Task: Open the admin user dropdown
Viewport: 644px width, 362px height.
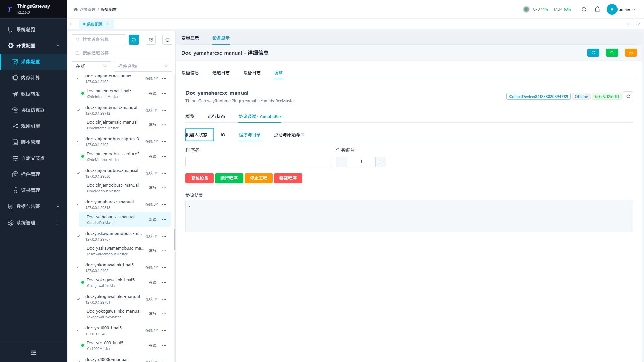Action: tap(621, 9)
